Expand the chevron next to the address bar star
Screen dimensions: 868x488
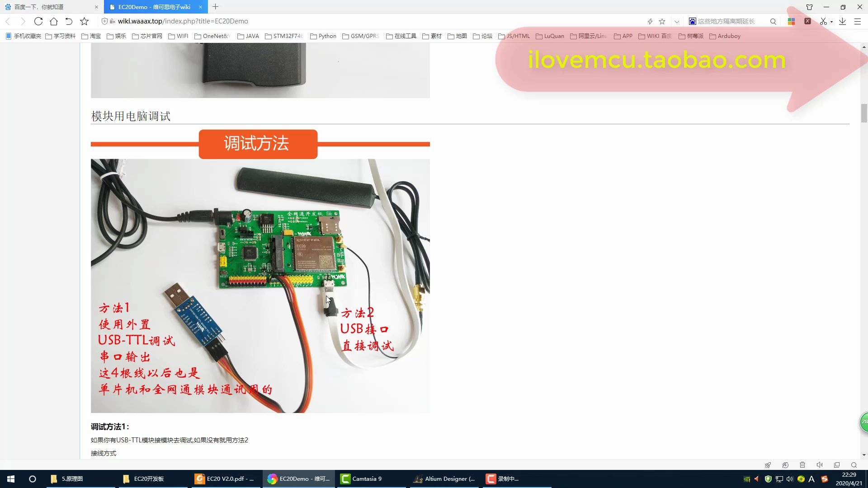[676, 21]
